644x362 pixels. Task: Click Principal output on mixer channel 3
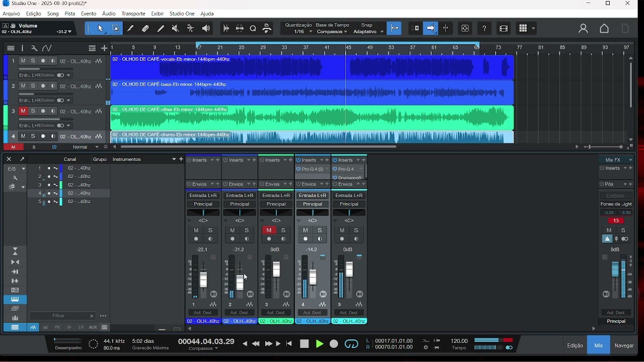pos(276,204)
